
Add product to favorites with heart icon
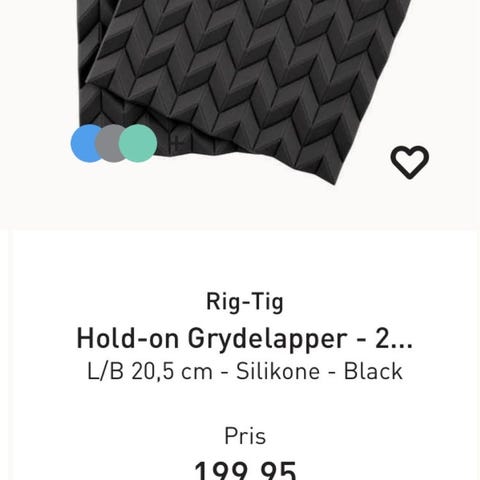coord(410,162)
